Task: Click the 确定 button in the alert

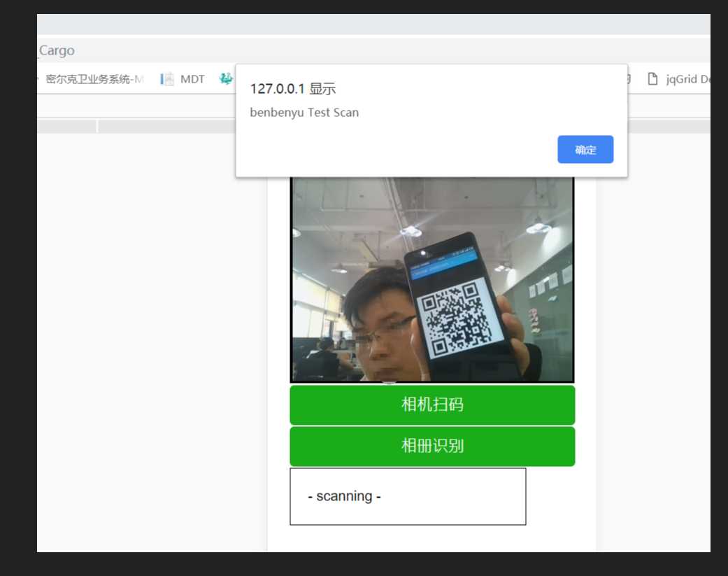Action: [x=585, y=150]
